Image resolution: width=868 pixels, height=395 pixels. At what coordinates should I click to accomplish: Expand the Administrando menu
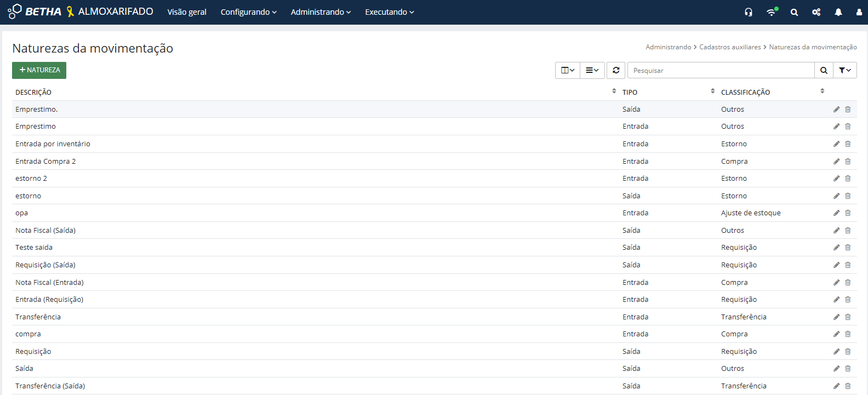click(x=321, y=12)
